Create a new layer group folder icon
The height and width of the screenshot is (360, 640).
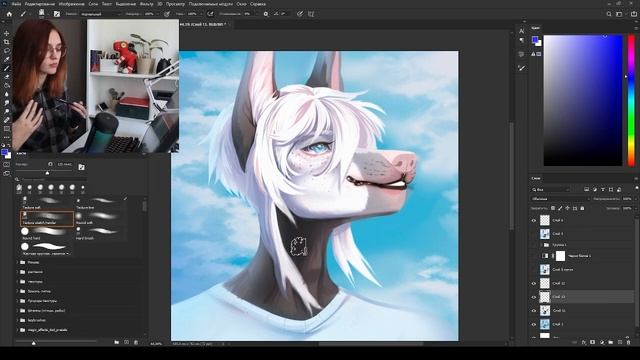click(x=611, y=342)
